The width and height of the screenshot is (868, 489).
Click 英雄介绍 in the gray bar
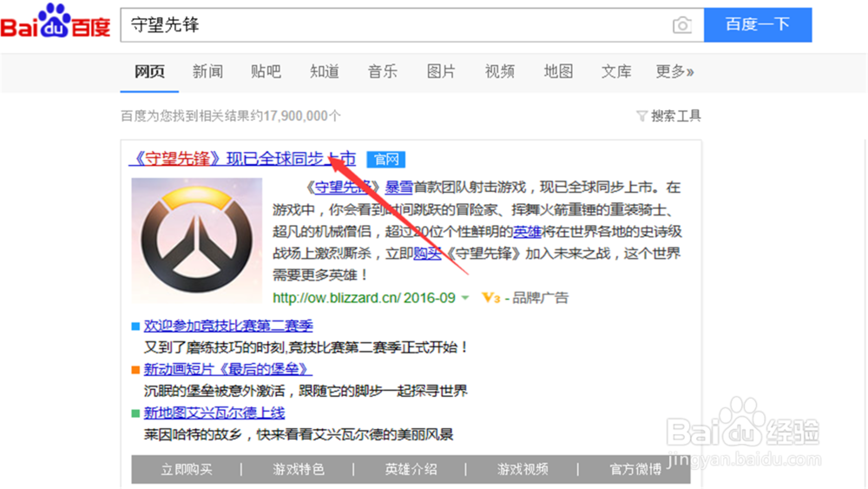click(x=411, y=470)
